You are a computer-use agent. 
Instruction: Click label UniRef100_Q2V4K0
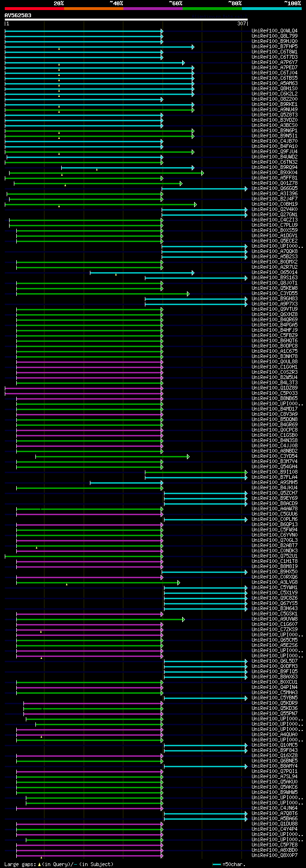[274, 210]
